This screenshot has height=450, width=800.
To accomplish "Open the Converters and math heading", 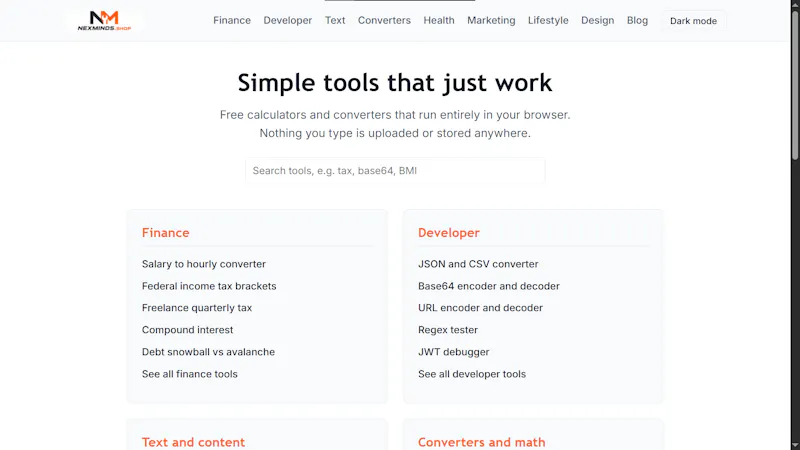I will (482, 442).
